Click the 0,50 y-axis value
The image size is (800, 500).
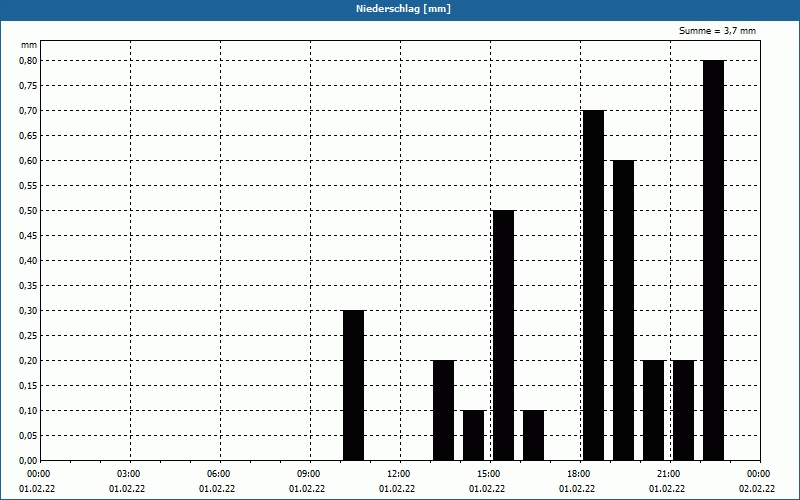coord(28,211)
